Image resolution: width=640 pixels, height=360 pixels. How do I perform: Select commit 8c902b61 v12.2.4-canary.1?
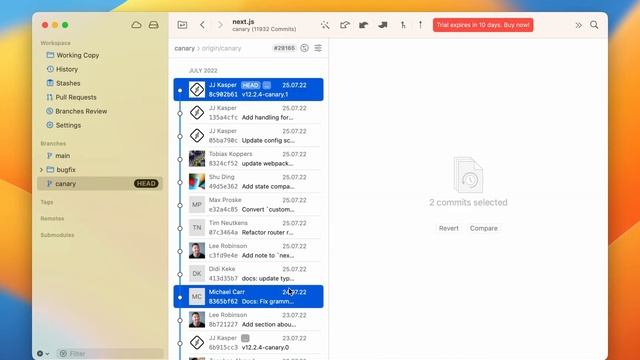249,89
